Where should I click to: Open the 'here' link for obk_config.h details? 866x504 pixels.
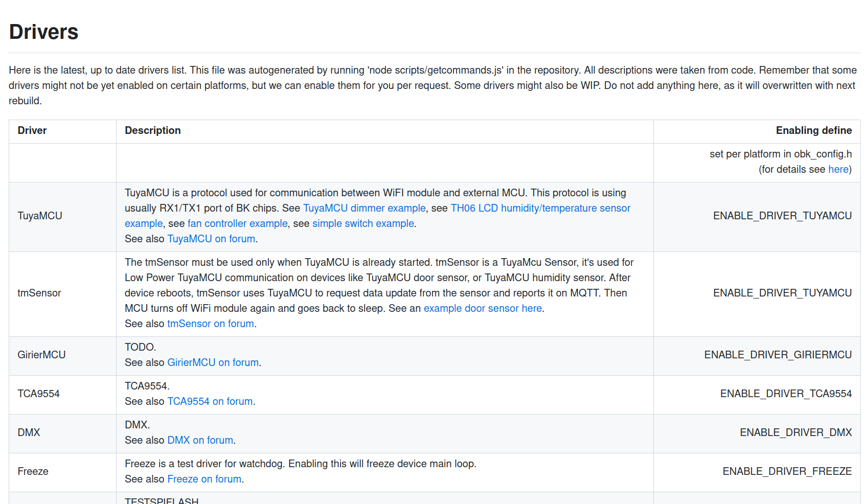[x=838, y=169]
